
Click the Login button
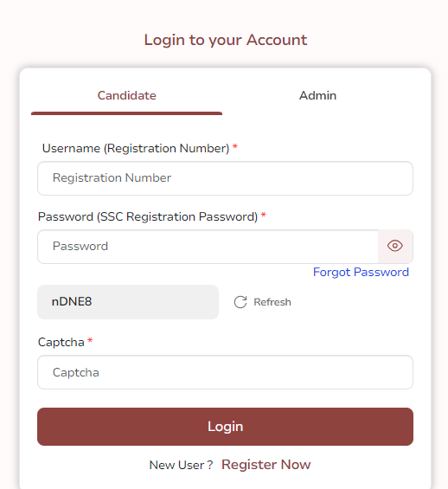point(225,427)
